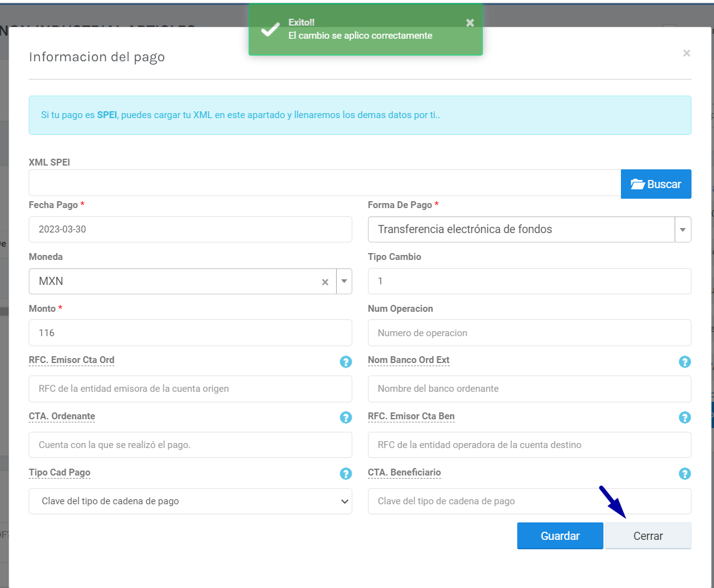The image size is (714, 588).
Task: Open the Forma De Pago dropdown
Action: 683,229
